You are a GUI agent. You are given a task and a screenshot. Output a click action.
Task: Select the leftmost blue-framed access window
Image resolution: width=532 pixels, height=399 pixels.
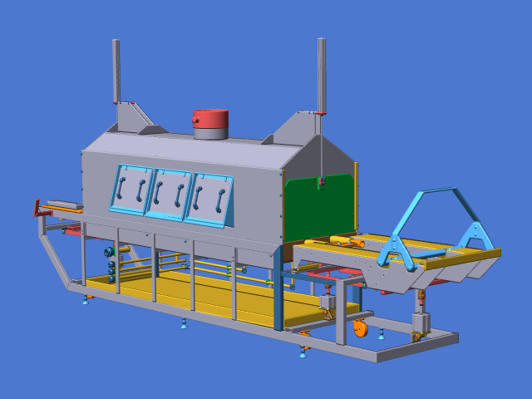point(131,189)
